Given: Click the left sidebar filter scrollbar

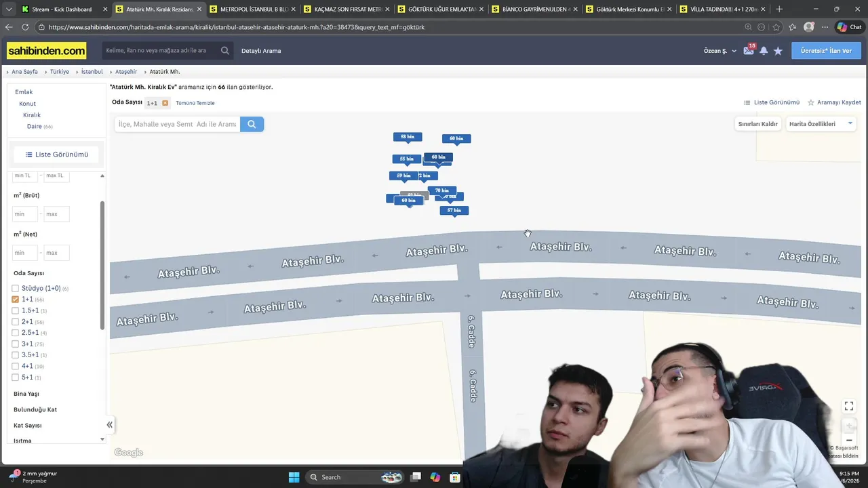Looking at the screenshot, I should tap(102, 264).
